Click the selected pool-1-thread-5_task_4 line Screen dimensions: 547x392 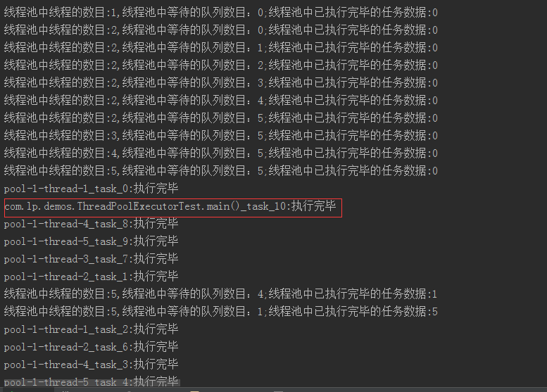click(x=91, y=382)
